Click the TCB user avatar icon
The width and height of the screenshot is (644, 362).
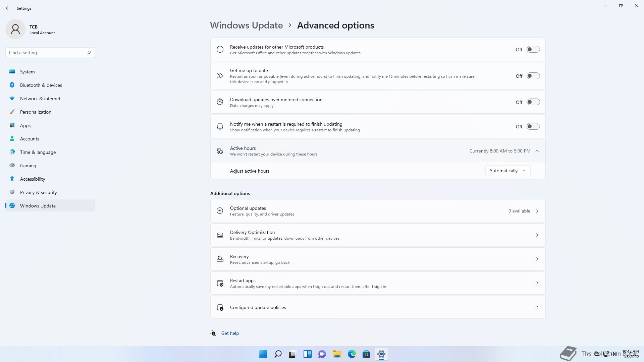point(15,29)
